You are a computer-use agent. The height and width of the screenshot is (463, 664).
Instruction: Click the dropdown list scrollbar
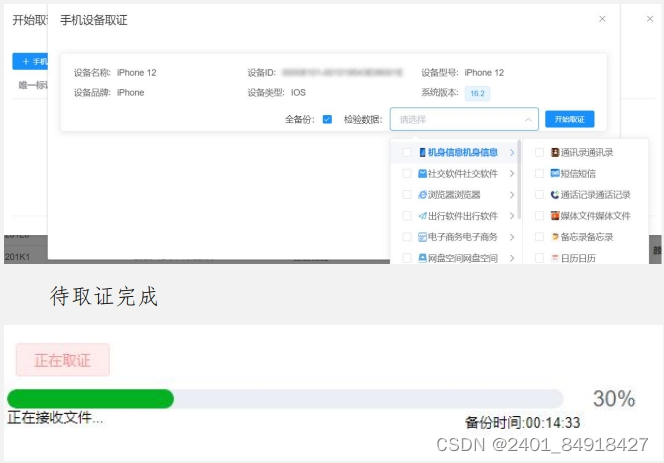[519, 179]
